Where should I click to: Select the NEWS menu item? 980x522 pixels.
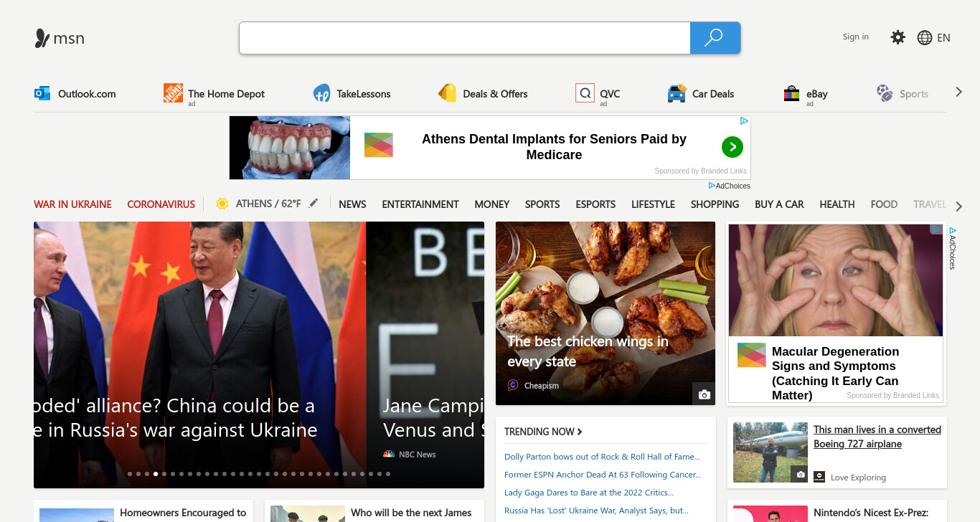pyautogui.click(x=352, y=204)
